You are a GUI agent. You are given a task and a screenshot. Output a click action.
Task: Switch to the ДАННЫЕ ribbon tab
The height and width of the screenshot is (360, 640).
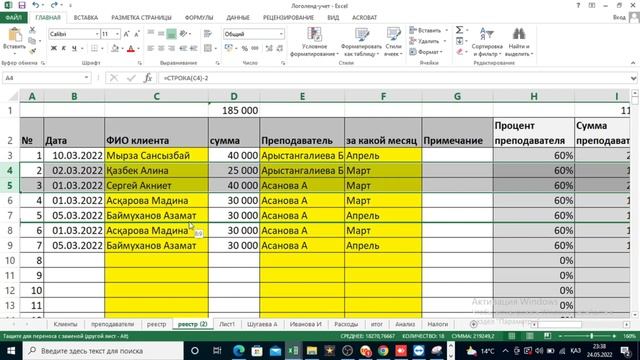pos(238,18)
